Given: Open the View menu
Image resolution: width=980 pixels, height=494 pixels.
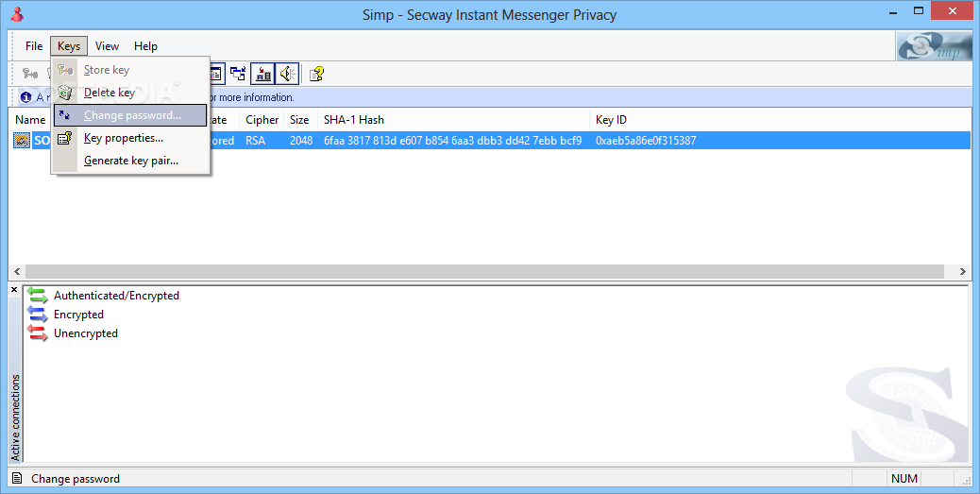Looking at the screenshot, I should pyautogui.click(x=107, y=45).
